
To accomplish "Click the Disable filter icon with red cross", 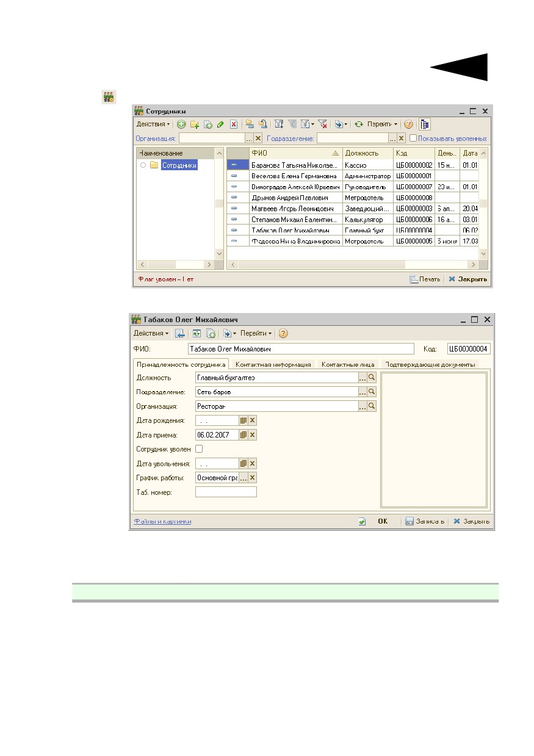I will [x=322, y=124].
